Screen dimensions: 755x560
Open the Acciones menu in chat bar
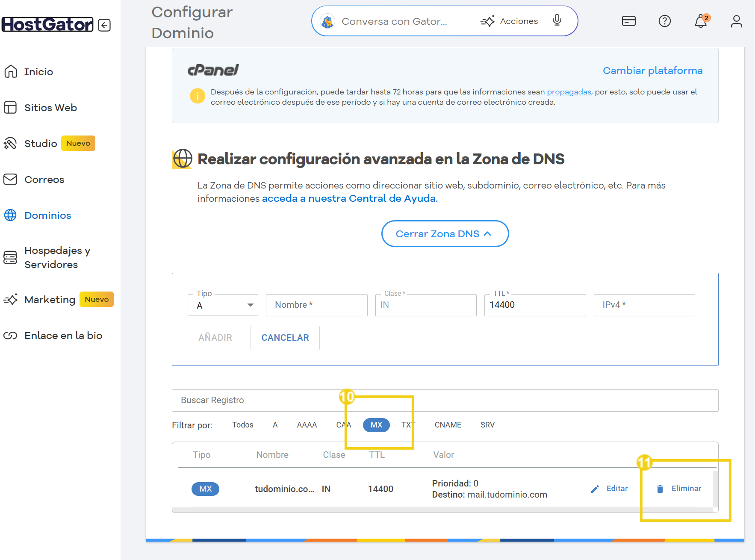tap(509, 21)
